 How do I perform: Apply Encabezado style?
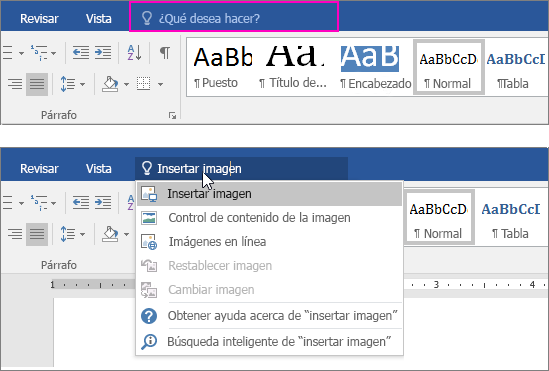coord(375,67)
